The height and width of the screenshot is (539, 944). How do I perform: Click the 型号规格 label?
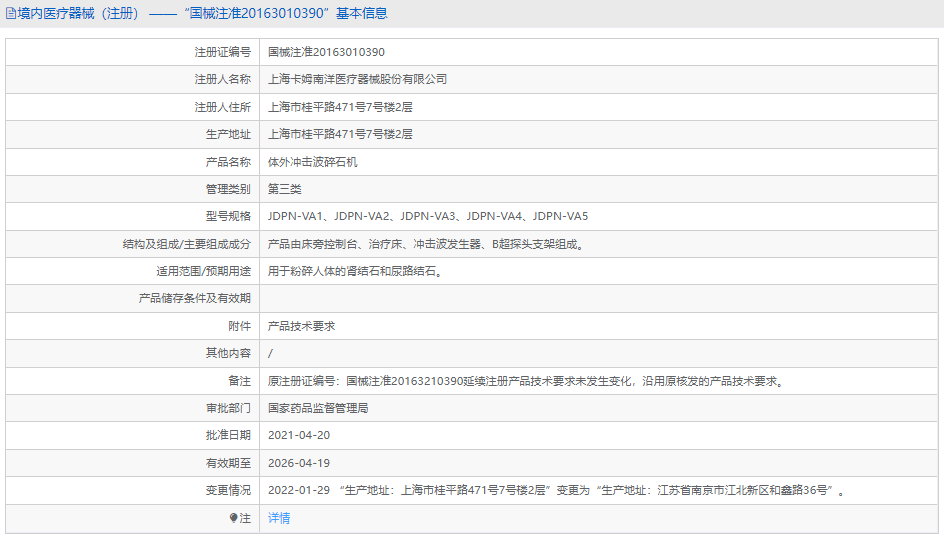[x=228, y=216]
